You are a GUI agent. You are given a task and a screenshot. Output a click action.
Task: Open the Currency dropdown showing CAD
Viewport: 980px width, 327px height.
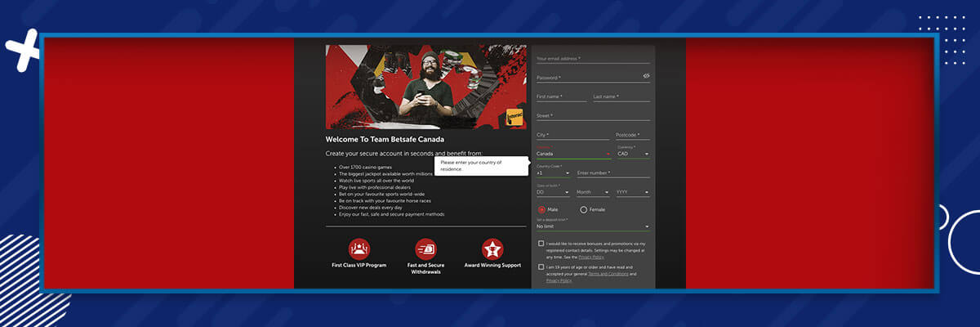tap(633, 153)
